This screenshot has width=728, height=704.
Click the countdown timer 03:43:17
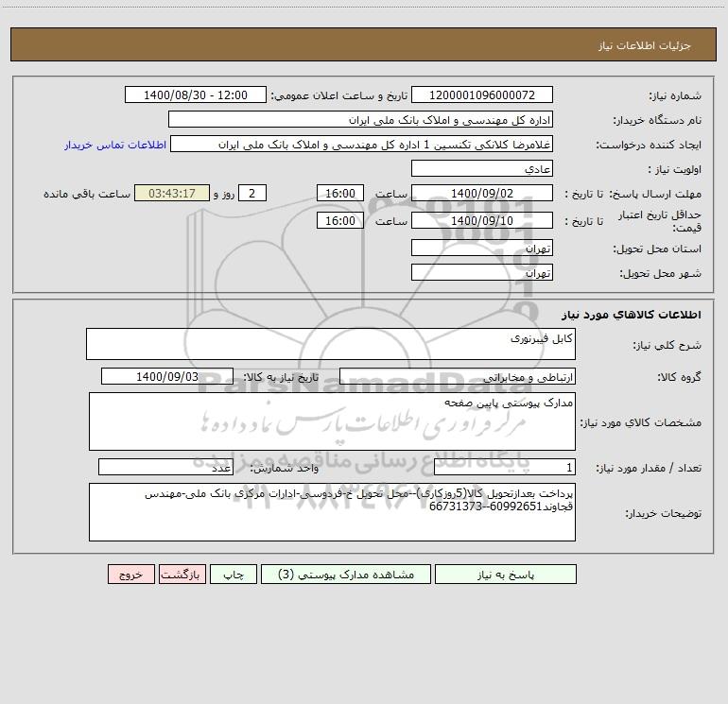172,193
